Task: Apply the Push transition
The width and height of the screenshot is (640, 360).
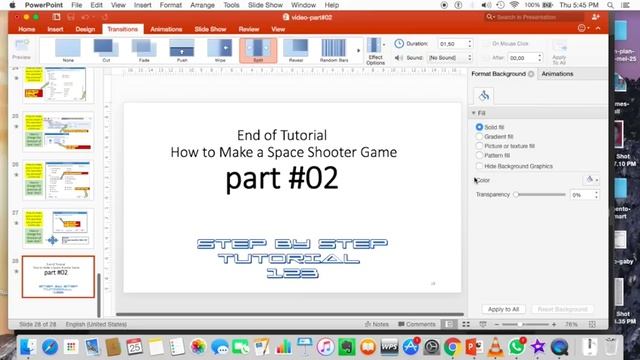Action: point(182,51)
